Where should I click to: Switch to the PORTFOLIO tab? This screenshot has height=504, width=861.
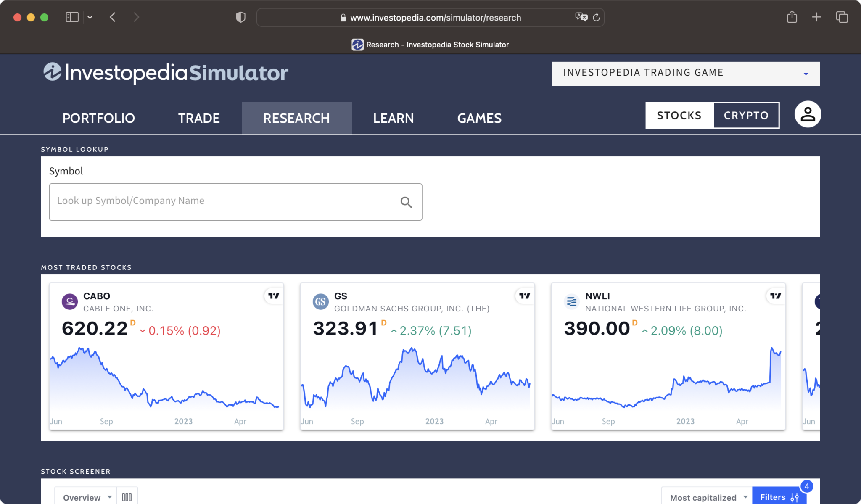click(x=98, y=118)
